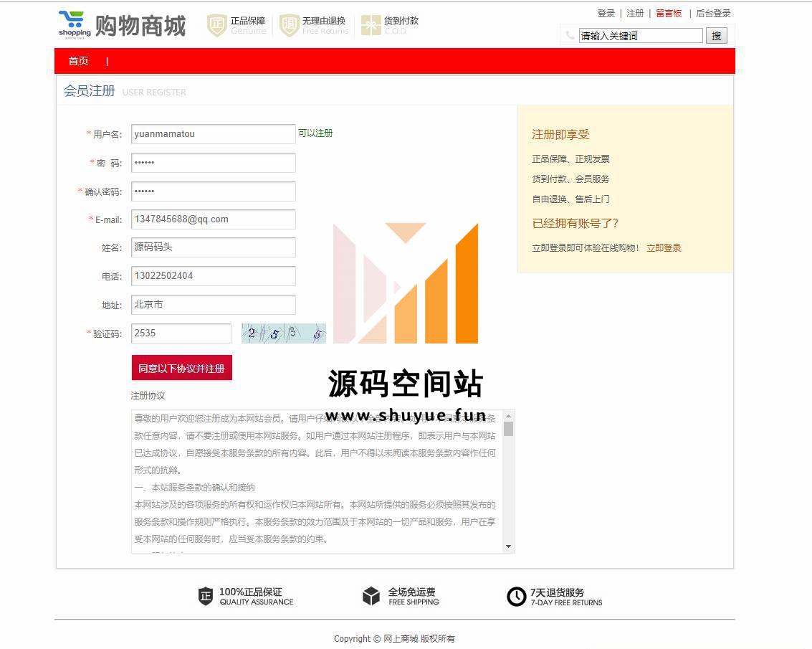Click the 7-day returns clock icon

point(516,596)
